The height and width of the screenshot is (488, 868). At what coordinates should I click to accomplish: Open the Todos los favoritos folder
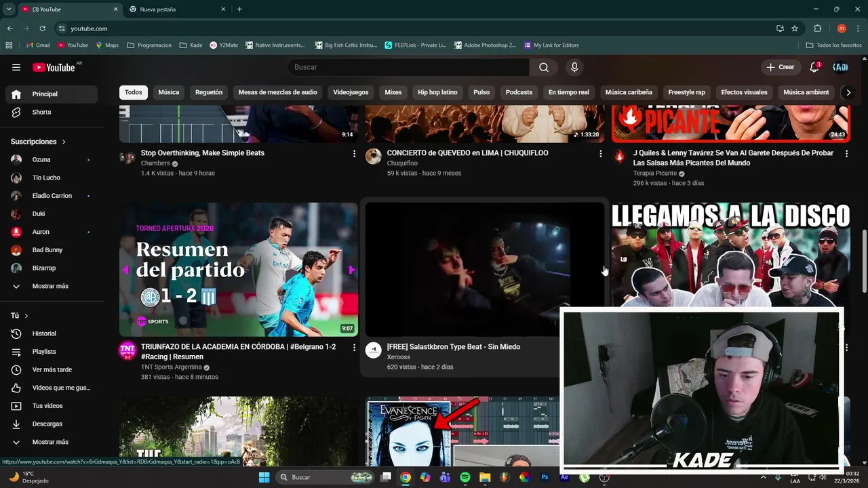click(x=833, y=45)
